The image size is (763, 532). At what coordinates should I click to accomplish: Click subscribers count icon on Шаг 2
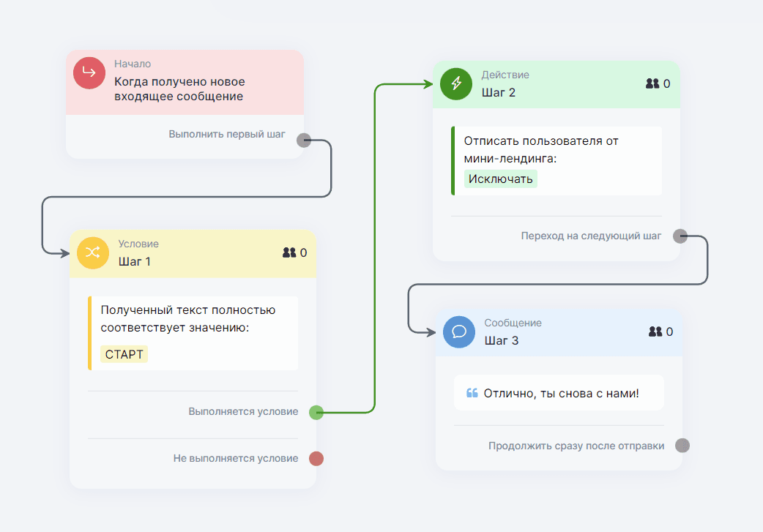pos(652,83)
